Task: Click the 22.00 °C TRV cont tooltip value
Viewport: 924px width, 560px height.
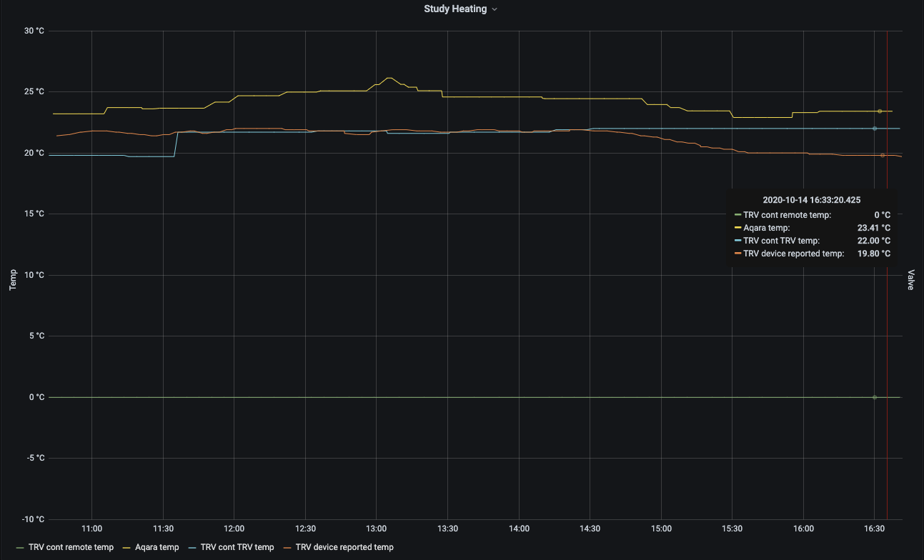Action: 873,241
